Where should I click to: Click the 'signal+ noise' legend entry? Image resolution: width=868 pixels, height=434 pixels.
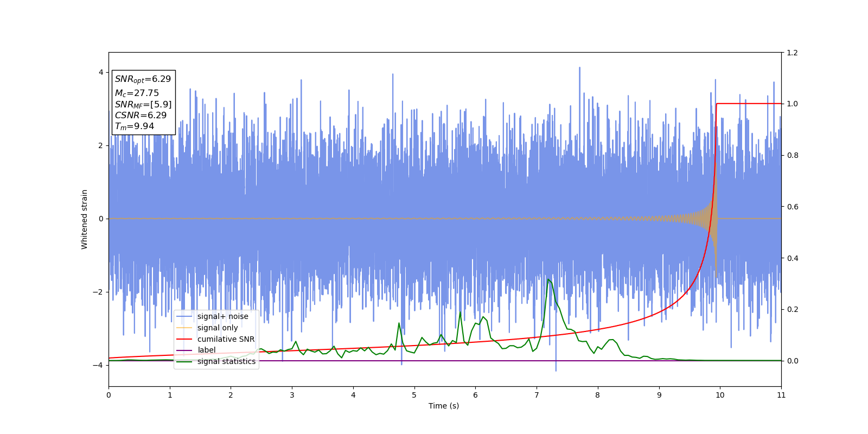coord(222,316)
